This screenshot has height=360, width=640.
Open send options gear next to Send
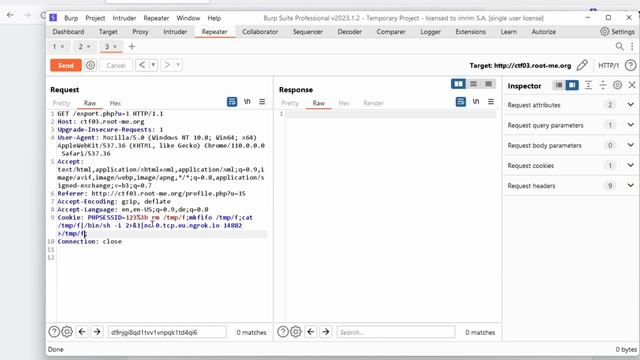(91, 65)
